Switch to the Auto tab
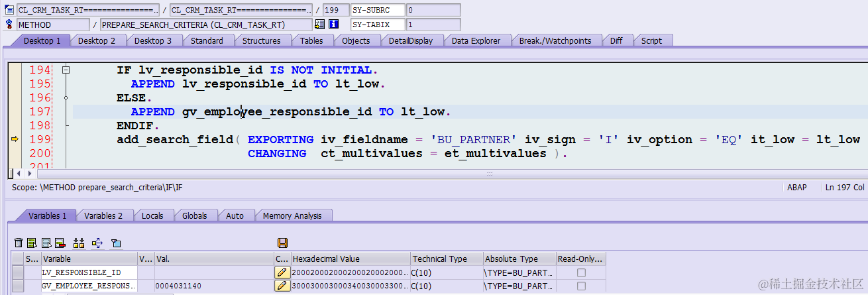This screenshot has width=868, height=295. (x=235, y=215)
